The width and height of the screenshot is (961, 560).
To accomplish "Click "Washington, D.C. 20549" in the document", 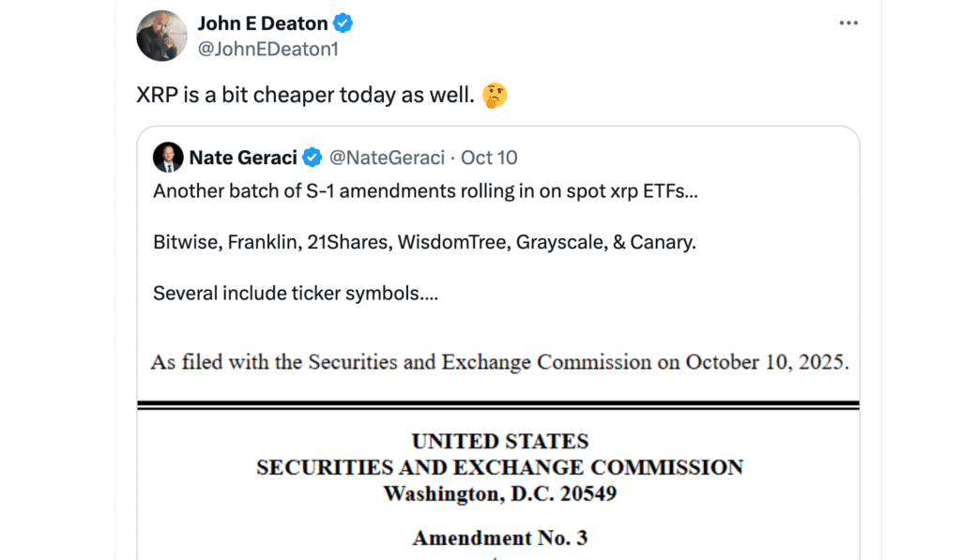I will pyautogui.click(x=499, y=493).
